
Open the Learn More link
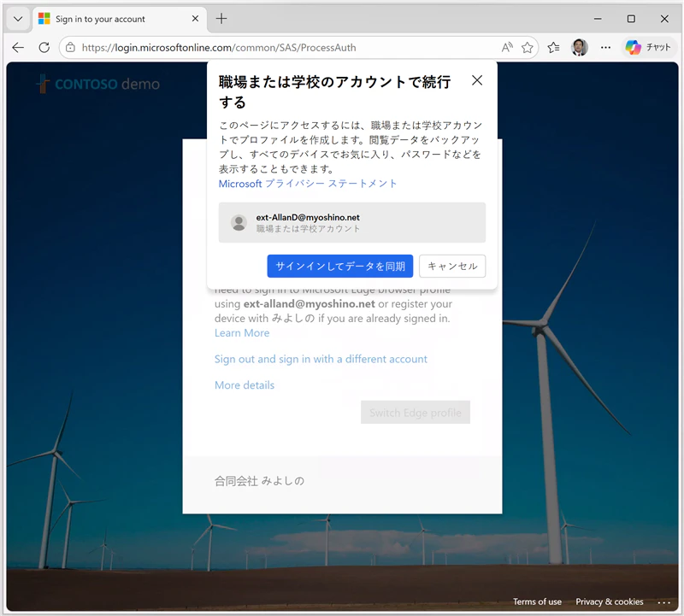point(242,333)
